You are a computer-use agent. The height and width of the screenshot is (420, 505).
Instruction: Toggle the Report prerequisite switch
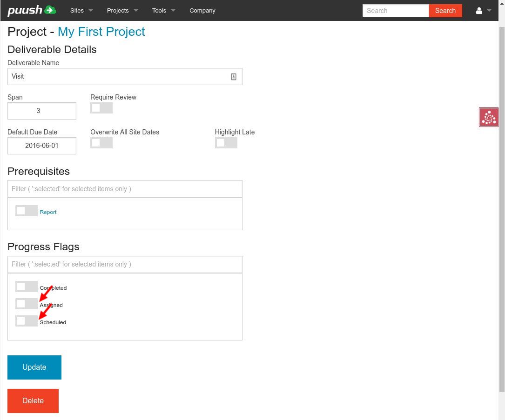pyautogui.click(x=27, y=211)
